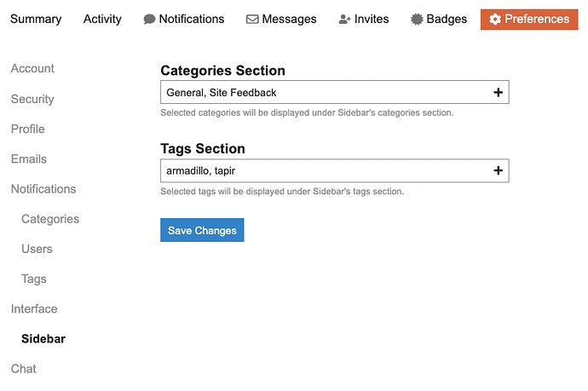Open Profile preferences
The width and height of the screenshot is (588, 391).
[x=28, y=129]
